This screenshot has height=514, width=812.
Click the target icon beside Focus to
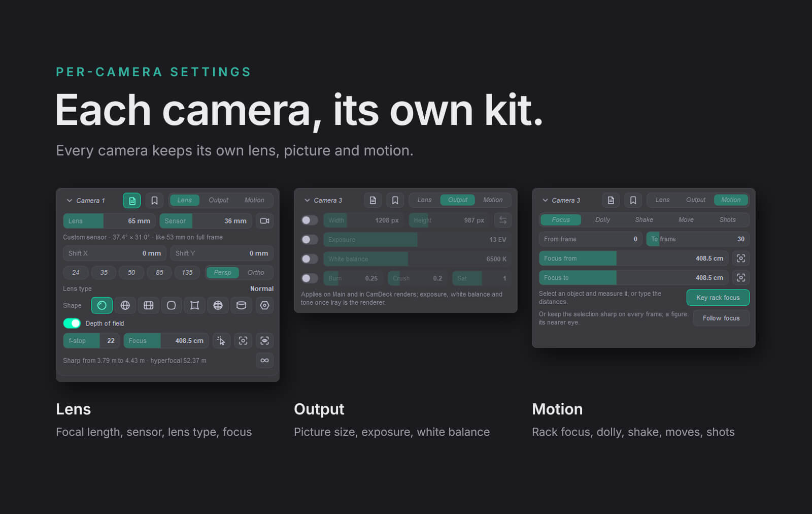click(741, 278)
